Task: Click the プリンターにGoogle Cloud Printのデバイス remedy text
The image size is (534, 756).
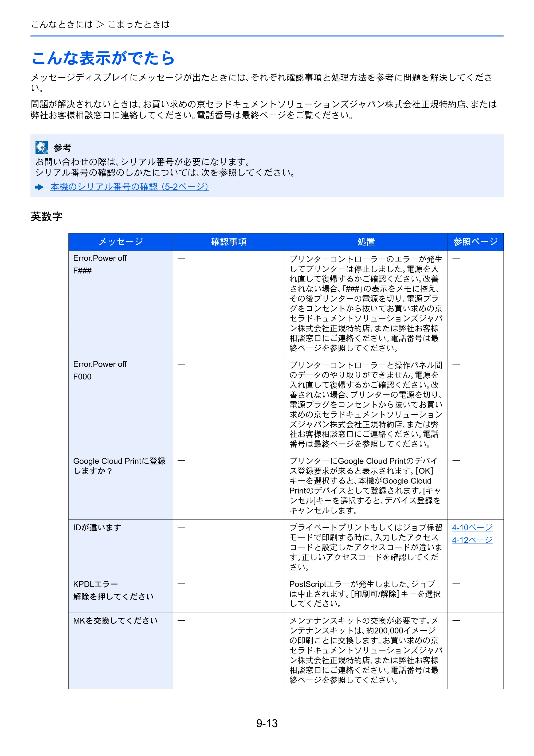Action: tap(365, 486)
